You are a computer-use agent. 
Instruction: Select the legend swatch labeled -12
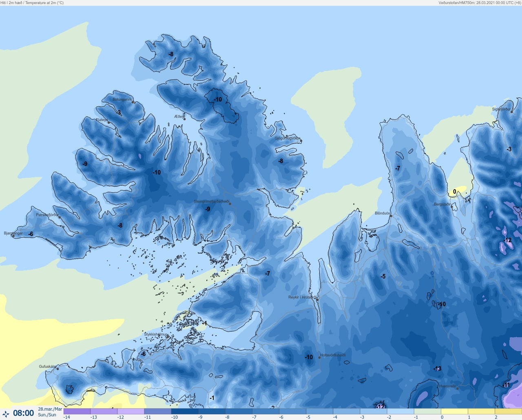131,411
